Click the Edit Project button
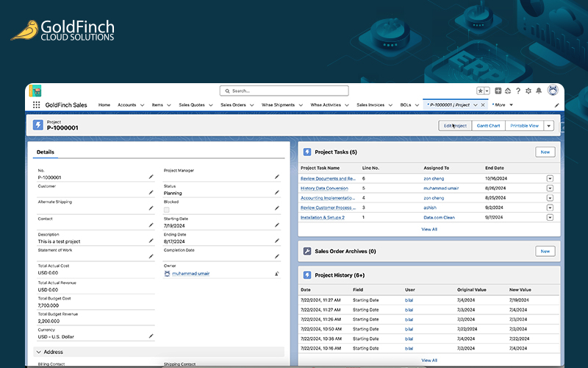588x368 pixels. tap(455, 126)
